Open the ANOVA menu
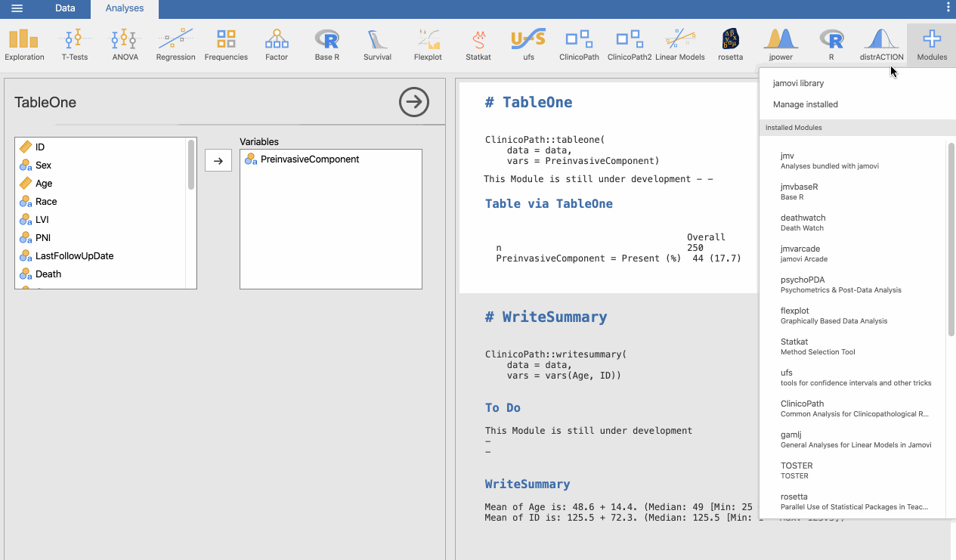 pyautogui.click(x=125, y=45)
